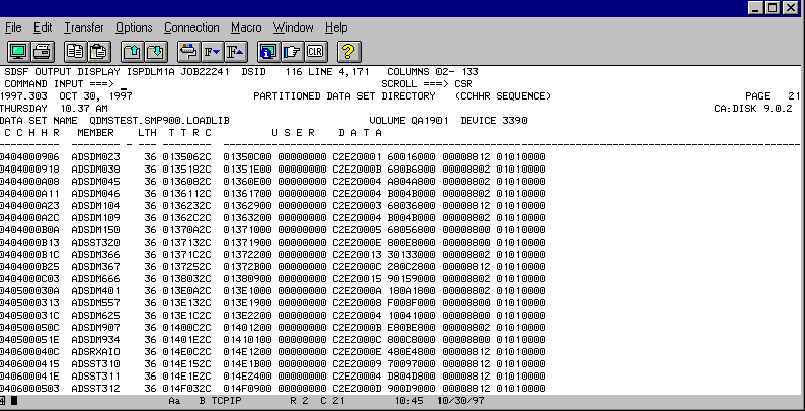Click the status bar date 10/30/97
The width and height of the screenshot is (805, 411).
pos(461,401)
